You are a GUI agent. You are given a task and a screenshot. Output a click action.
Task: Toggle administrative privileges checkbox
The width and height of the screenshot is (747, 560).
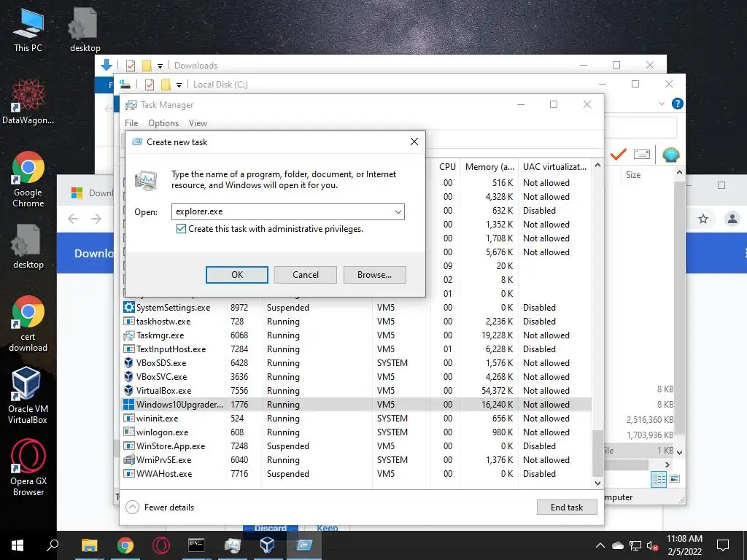[181, 229]
